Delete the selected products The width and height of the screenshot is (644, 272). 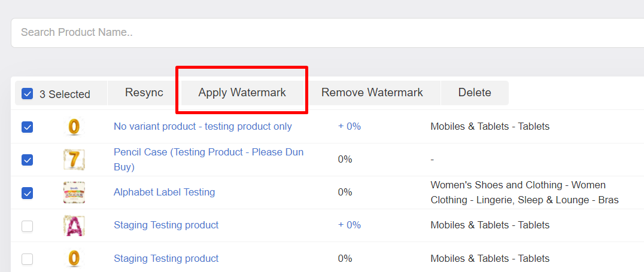[475, 93]
